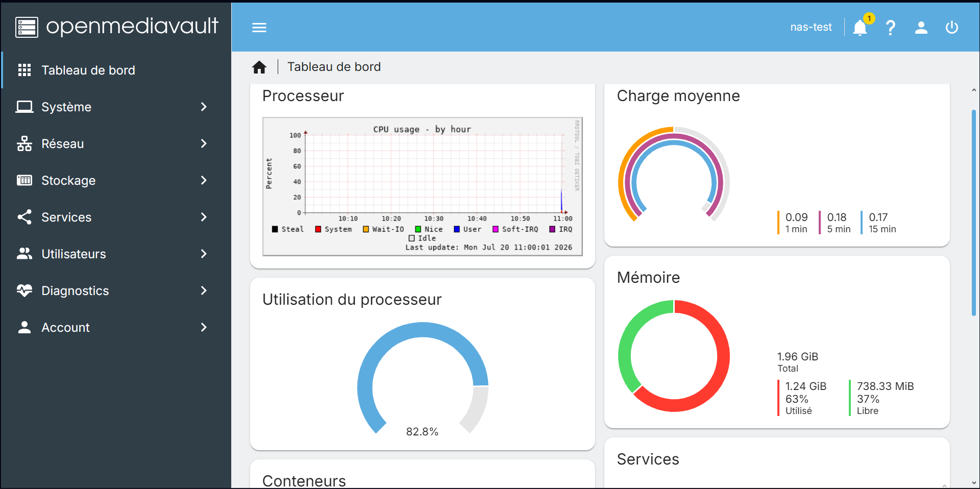Click the Réseau network icon
Image resolution: width=980 pixels, height=489 pixels.
pyautogui.click(x=24, y=143)
